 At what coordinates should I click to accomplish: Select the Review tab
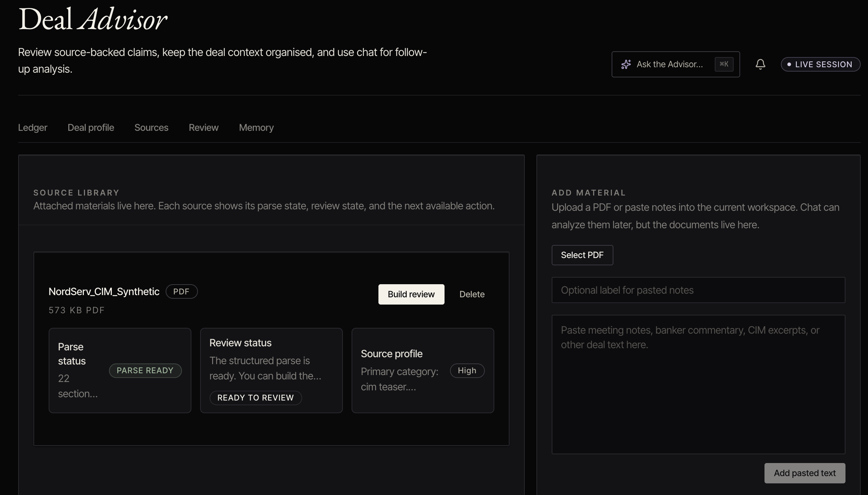pos(203,128)
